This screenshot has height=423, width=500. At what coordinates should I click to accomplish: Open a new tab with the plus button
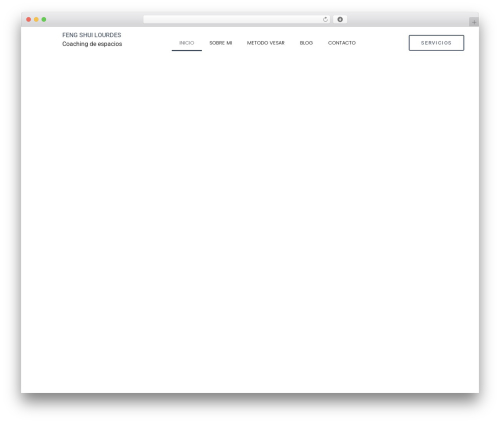tap(474, 22)
